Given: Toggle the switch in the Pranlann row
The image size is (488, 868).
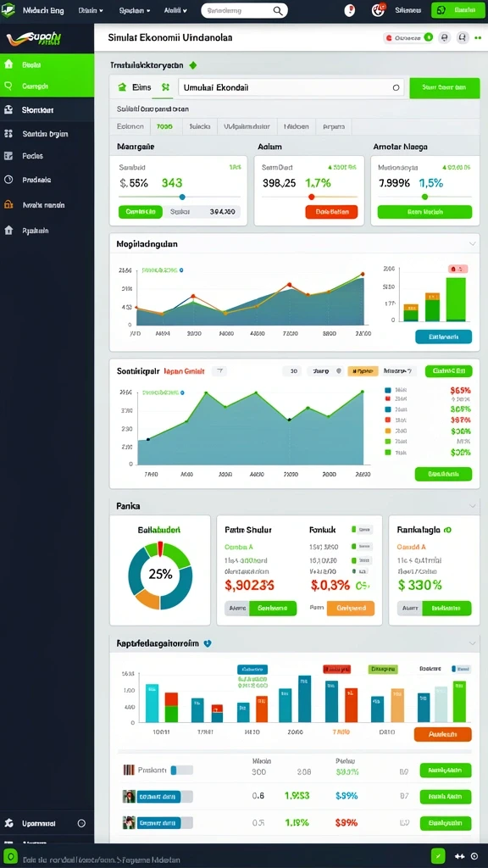Looking at the screenshot, I should tap(181, 770).
